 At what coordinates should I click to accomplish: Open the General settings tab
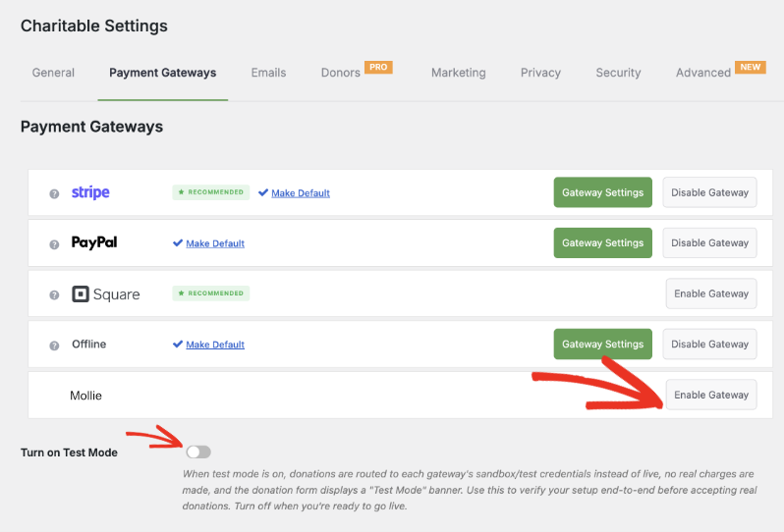click(x=53, y=73)
